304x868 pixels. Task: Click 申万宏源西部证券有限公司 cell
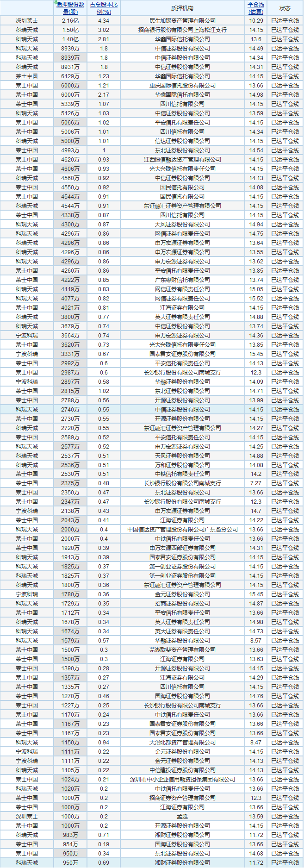[x=183, y=548]
